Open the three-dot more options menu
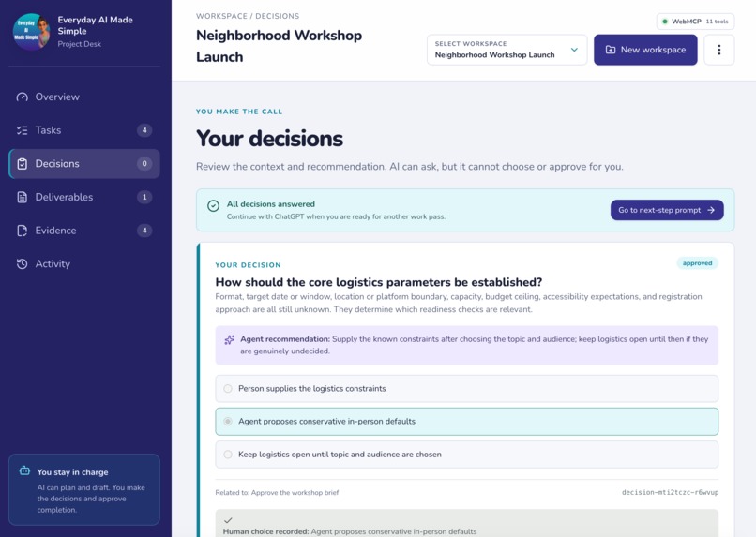Screen dimensions: 756x537 718,50
